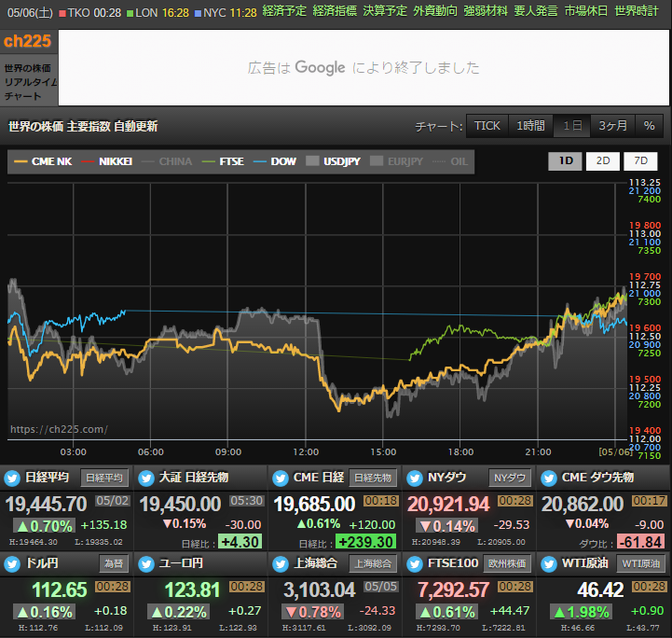Toggle the USDJPY series in chart legend
672x638 pixels.
point(334,161)
